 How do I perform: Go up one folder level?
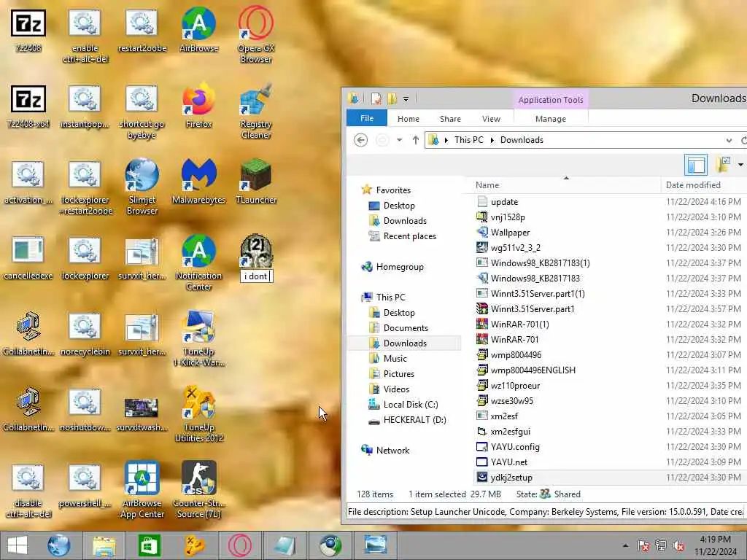(x=415, y=140)
